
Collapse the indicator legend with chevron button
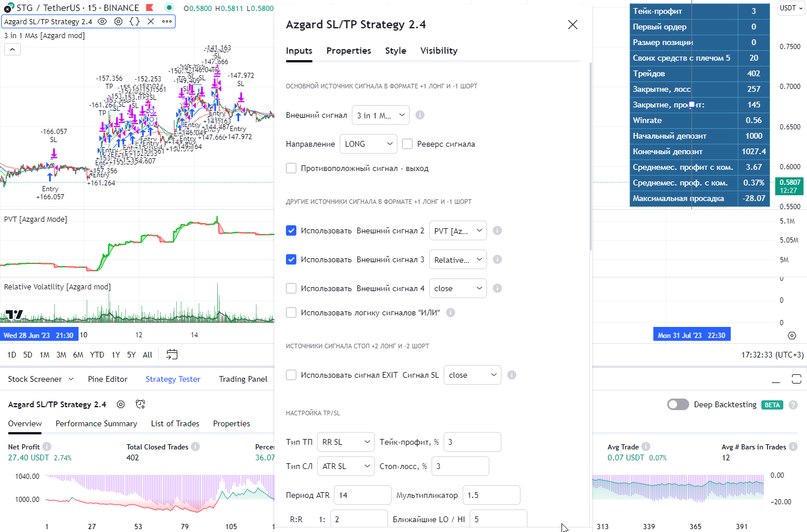(x=12, y=50)
